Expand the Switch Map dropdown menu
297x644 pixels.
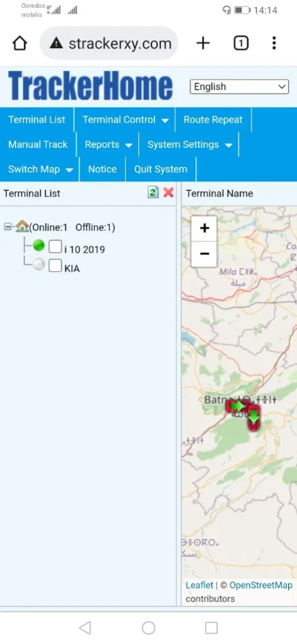tap(40, 169)
